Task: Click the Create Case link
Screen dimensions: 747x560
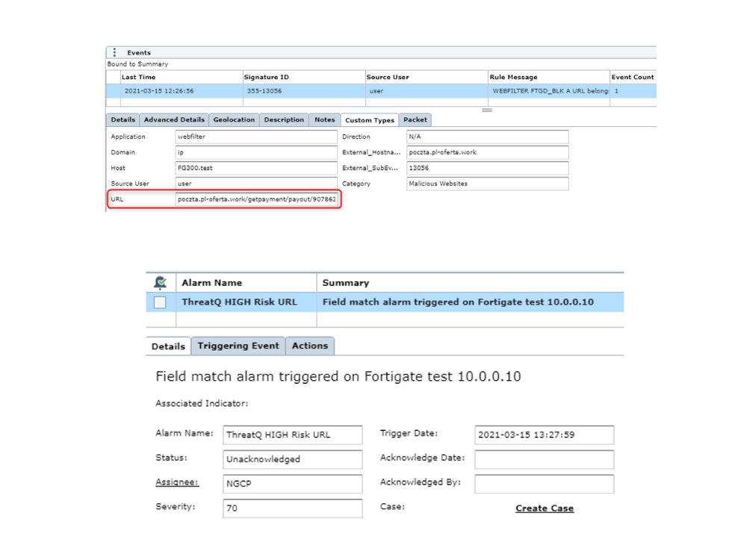Action: point(545,508)
